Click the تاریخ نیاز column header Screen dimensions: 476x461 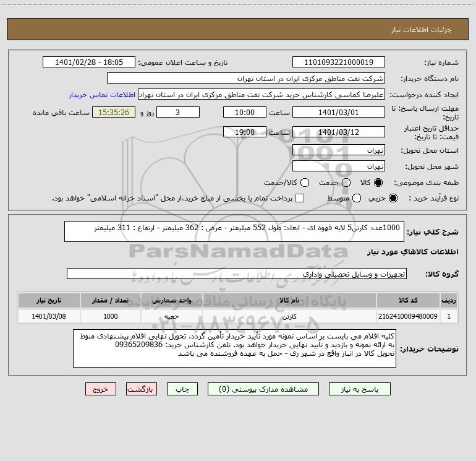pos(49,300)
